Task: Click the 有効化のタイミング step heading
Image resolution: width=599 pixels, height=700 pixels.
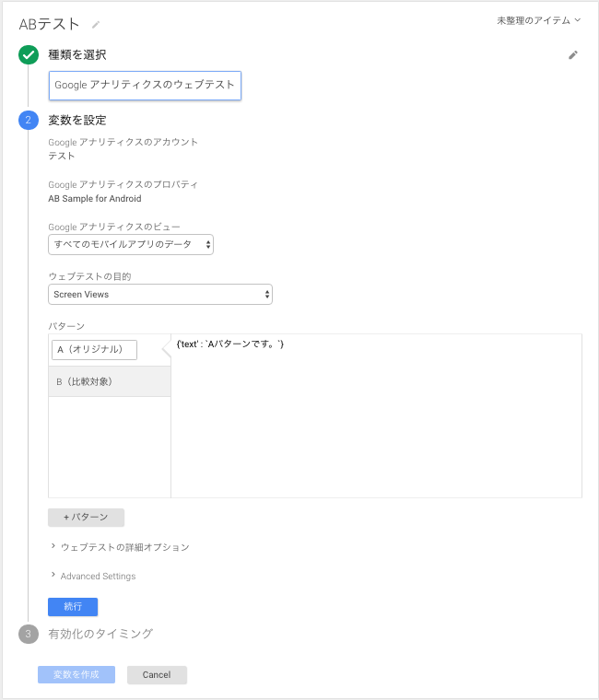Action: [100, 634]
